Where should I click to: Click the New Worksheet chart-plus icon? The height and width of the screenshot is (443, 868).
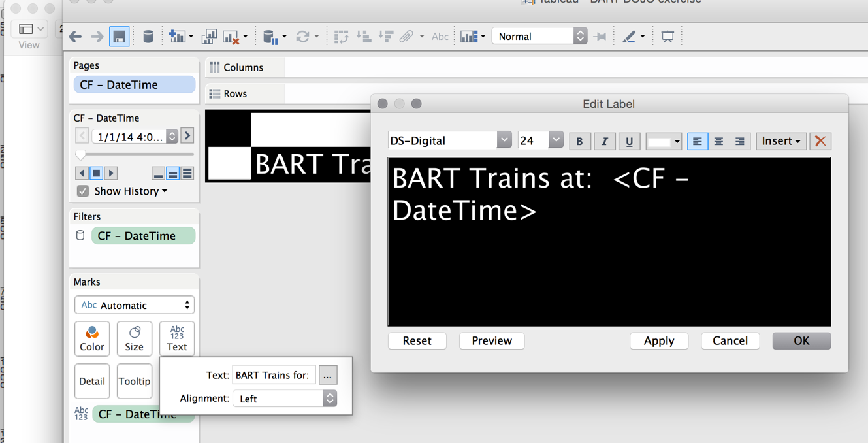tap(177, 37)
